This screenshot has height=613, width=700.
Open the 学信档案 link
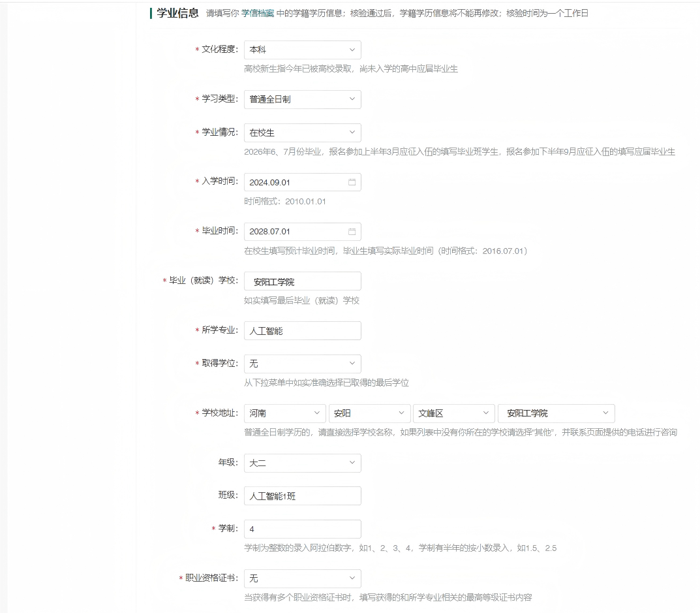pyautogui.click(x=258, y=13)
